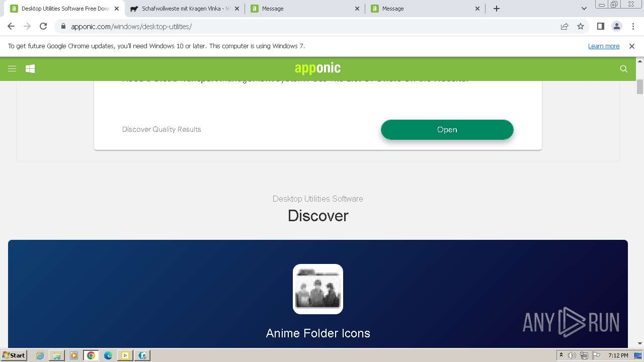
Task: Close the Schafwollweste tab
Action: [x=237, y=9]
